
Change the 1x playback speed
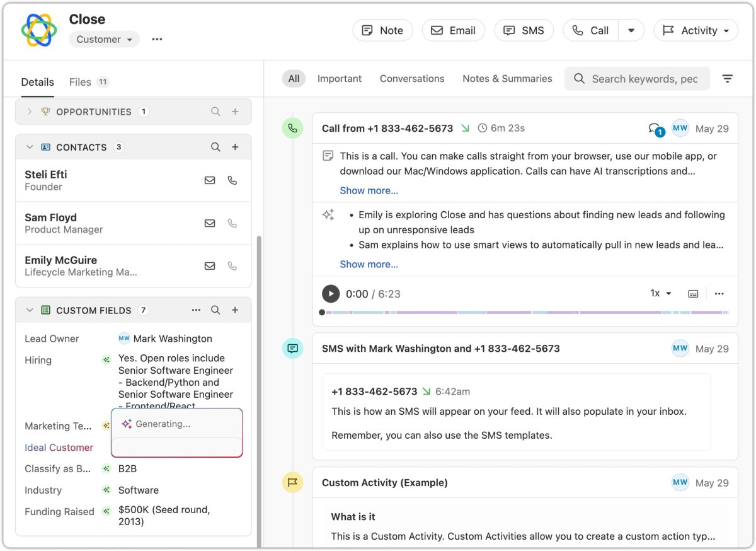click(x=661, y=293)
